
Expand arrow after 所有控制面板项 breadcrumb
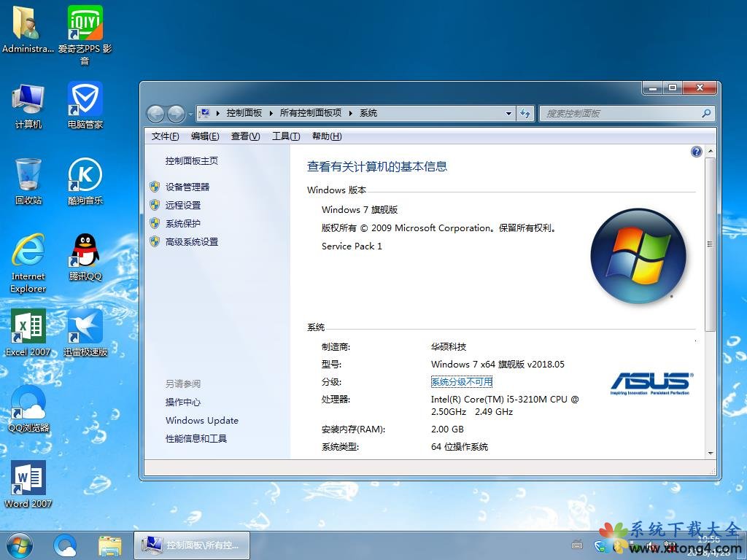[351, 113]
